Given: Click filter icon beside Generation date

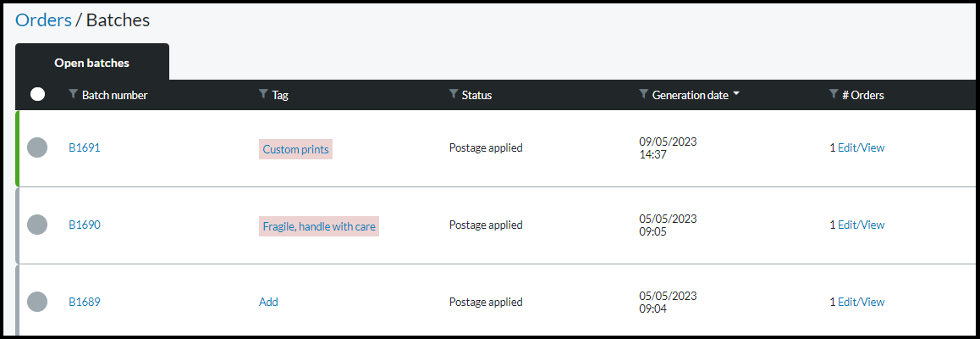Looking at the screenshot, I should pos(644,94).
